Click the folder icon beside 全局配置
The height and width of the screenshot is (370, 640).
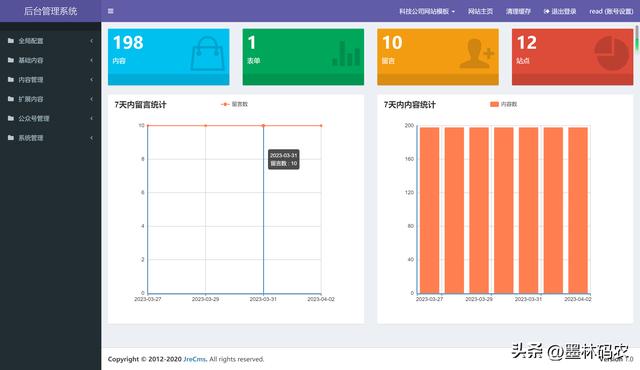click(x=11, y=41)
